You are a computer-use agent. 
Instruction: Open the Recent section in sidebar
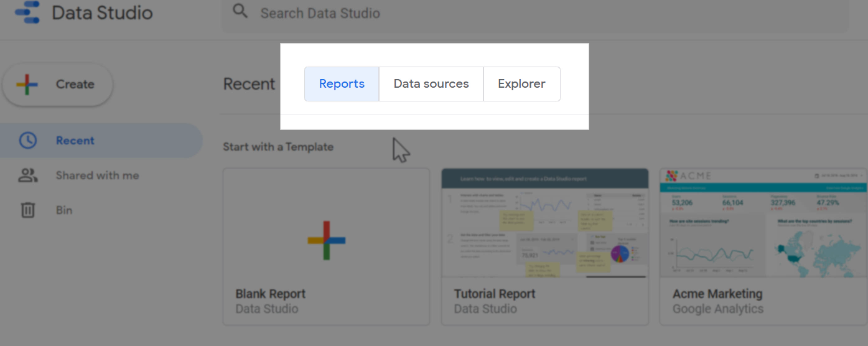101,141
